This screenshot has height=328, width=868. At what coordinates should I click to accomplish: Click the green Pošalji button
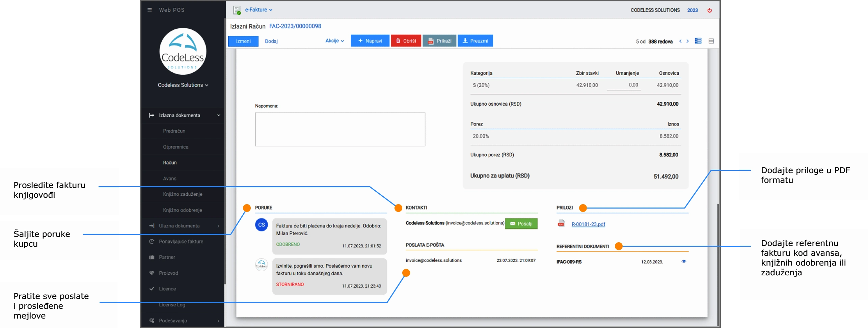[521, 224]
